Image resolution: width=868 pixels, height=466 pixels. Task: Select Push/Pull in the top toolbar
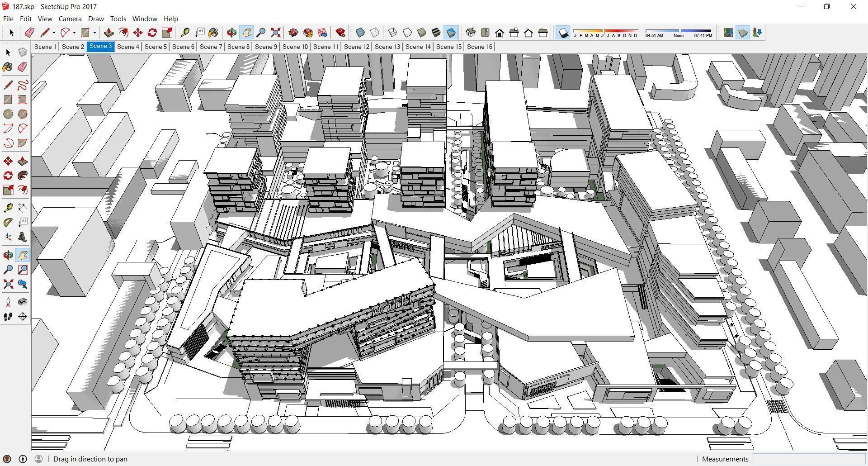[108, 33]
